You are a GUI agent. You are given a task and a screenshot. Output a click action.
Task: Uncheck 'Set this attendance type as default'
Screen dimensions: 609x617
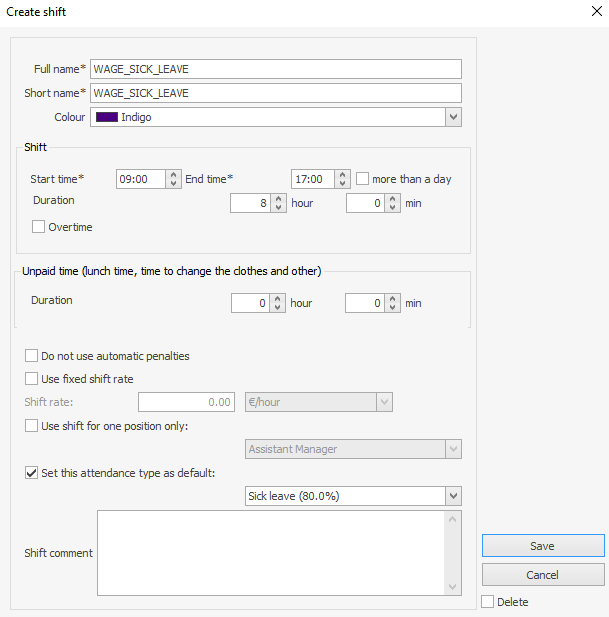(x=32, y=473)
